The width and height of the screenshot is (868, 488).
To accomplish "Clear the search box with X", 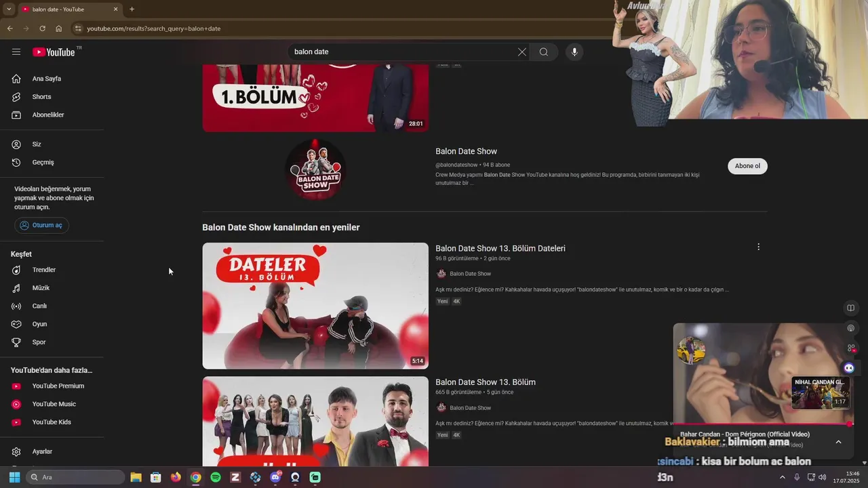I will point(522,52).
